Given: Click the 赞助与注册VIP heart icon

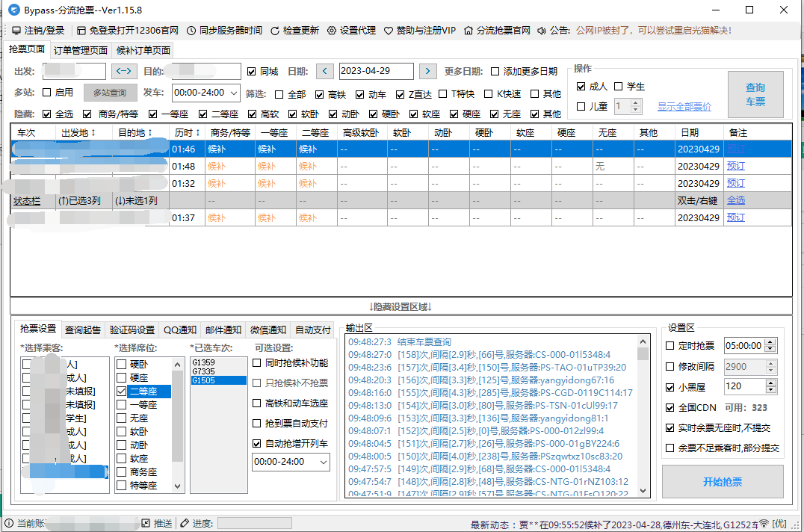Looking at the screenshot, I should pyautogui.click(x=388, y=31).
